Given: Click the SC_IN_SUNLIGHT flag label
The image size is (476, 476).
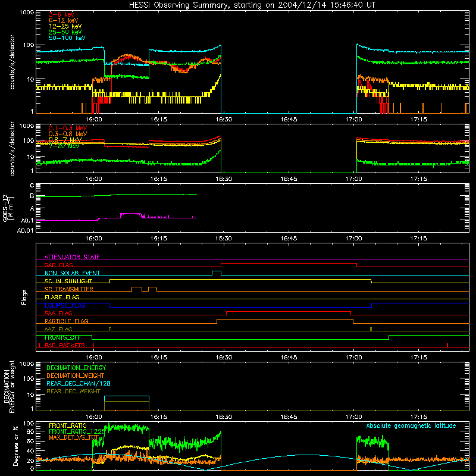Looking at the screenshot, I should click(68, 281).
